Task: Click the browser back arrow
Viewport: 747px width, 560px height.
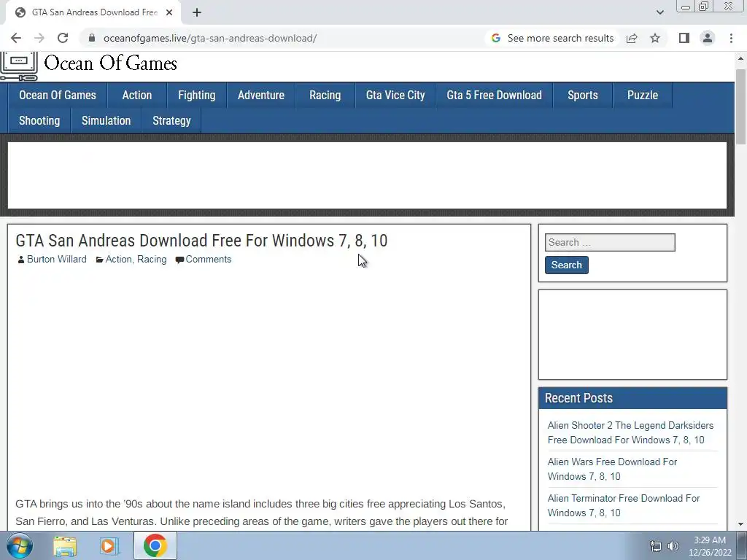Action: [16, 38]
